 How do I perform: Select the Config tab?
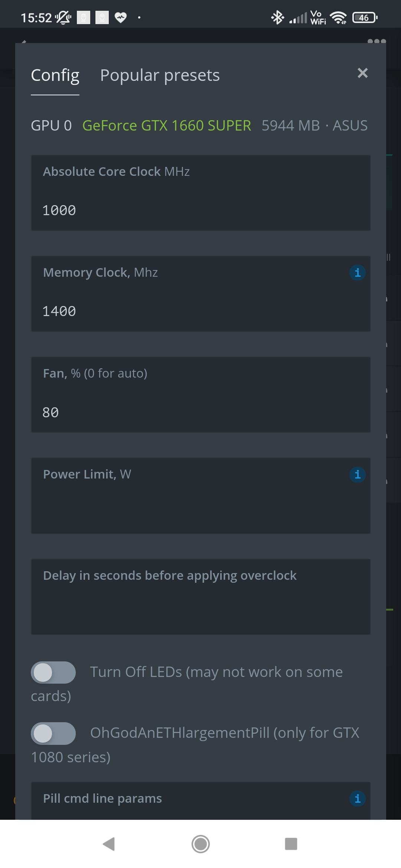tap(55, 75)
